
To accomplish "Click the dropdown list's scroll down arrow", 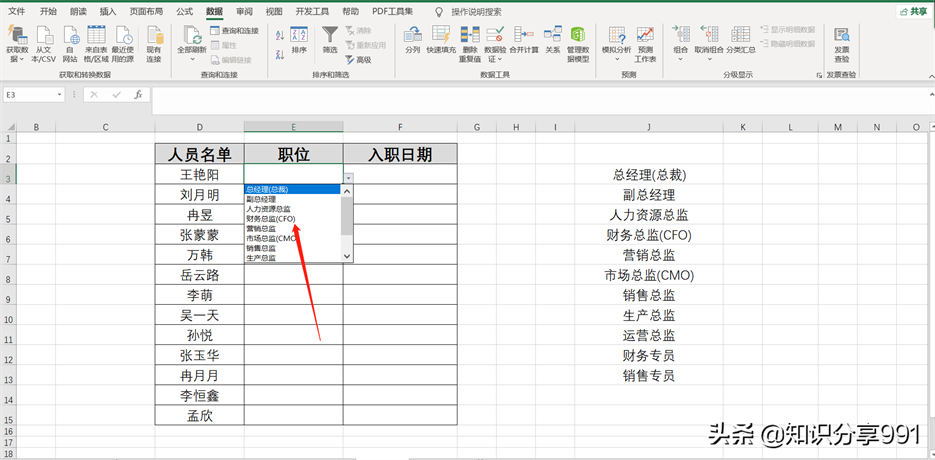I will tap(347, 256).
